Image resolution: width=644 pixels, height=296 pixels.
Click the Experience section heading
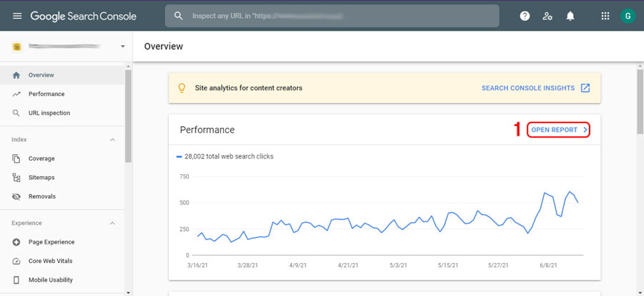(26, 223)
